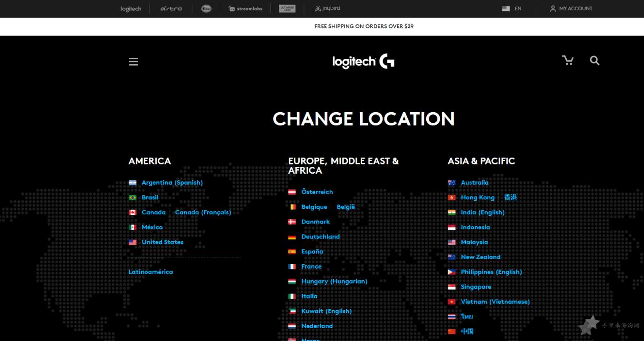Click the Argentina flag icon
This screenshot has height=341, width=644.
(x=132, y=183)
